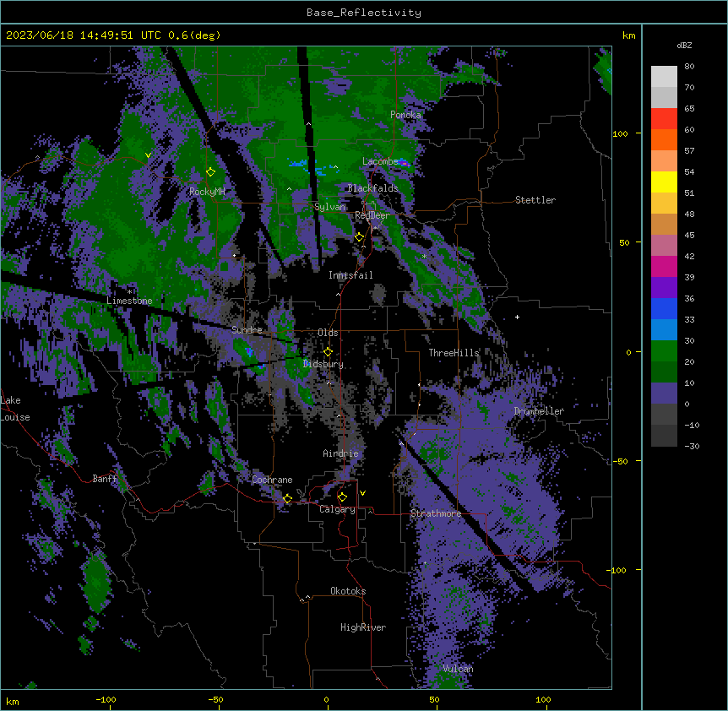Select the Blackfalds label
The height and width of the screenshot is (711, 728).
(372, 188)
